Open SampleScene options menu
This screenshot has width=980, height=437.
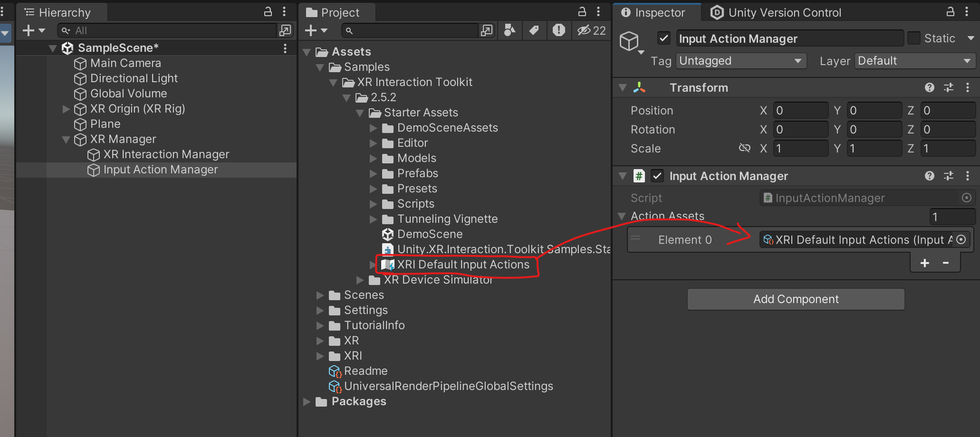coord(285,48)
